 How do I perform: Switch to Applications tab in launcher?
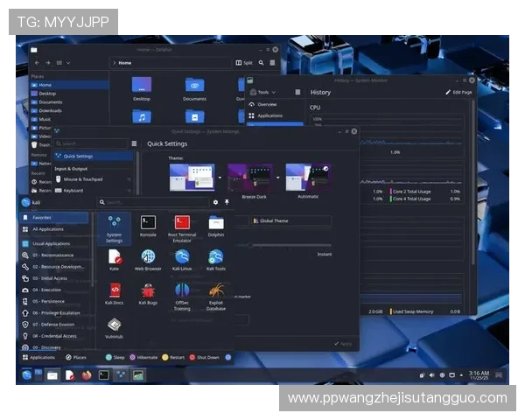click(x=38, y=357)
